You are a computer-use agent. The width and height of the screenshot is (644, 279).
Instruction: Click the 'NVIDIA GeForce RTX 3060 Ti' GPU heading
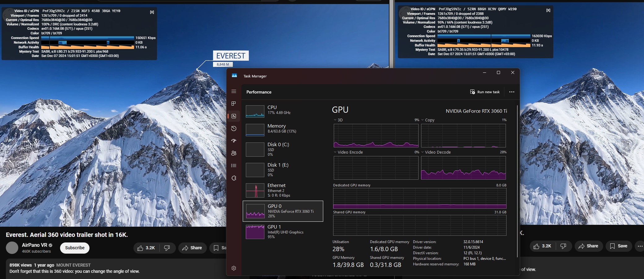[476, 111]
